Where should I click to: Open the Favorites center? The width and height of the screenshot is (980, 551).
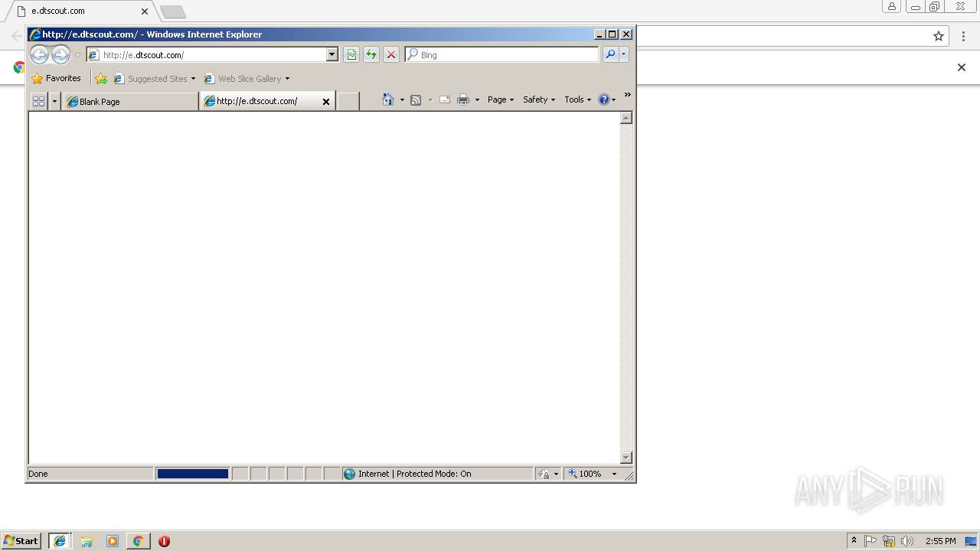click(x=56, y=78)
